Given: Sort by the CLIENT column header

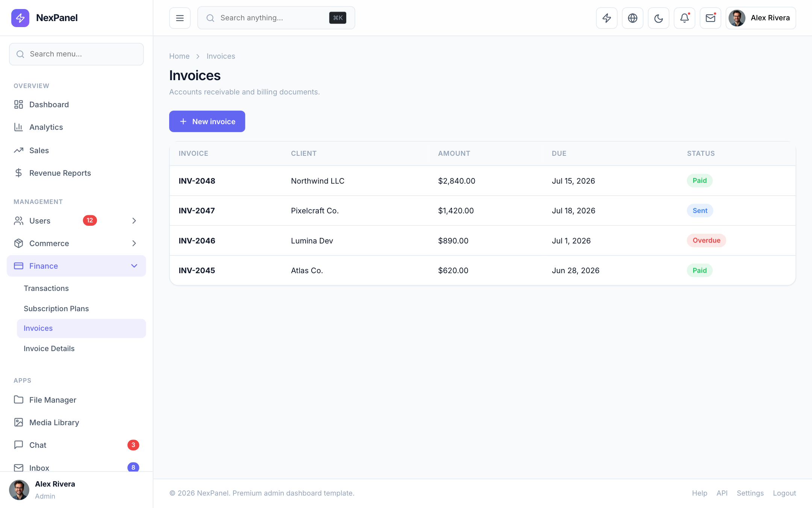Looking at the screenshot, I should click(304, 154).
